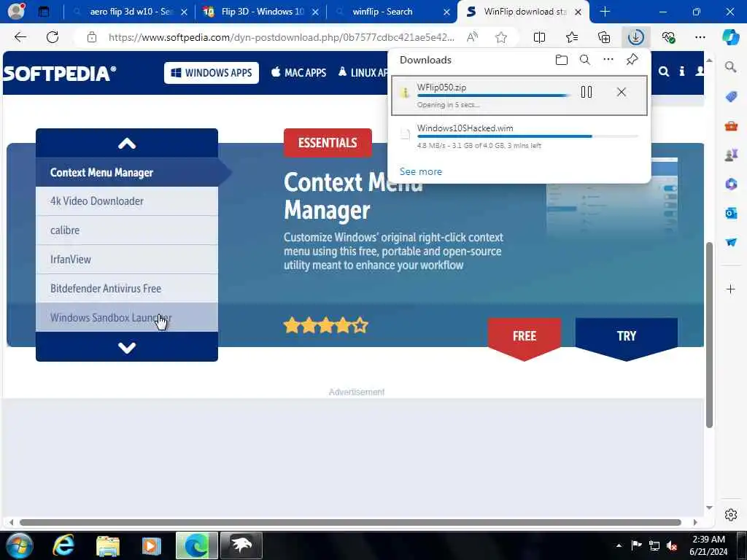
Task: Add a sidebar app with plus icon
Action: 731,289
